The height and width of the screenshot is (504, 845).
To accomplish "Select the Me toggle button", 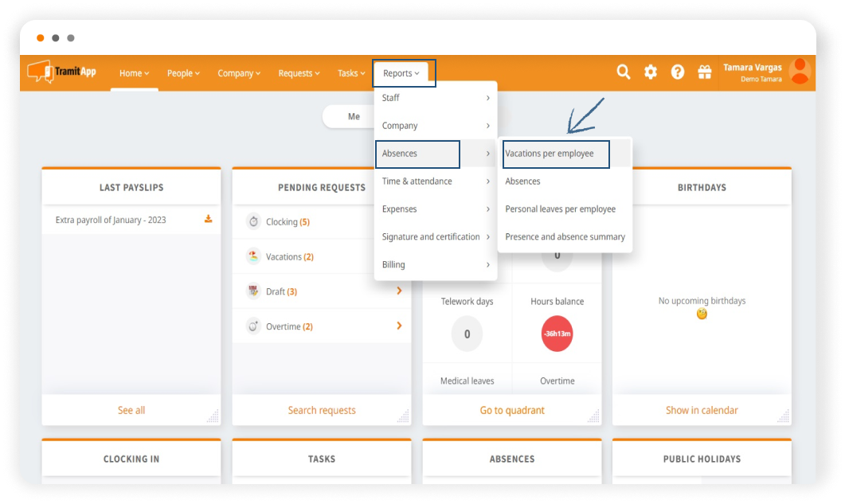I will tap(354, 116).
